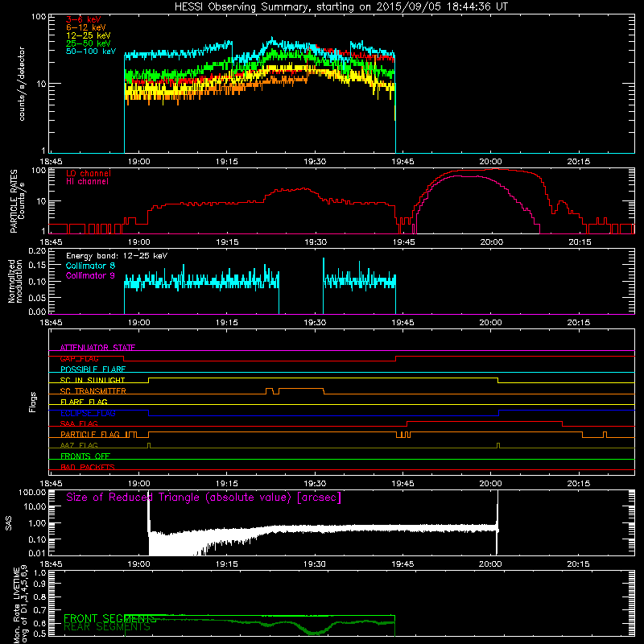Select the red 3-6 keV legend entry
Viewport: 644px width, 644px height.
click(x=84, y=19)
